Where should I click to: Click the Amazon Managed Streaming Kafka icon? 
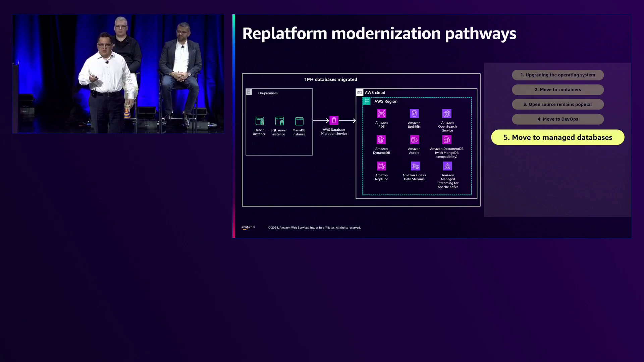(x=447, y=166)
